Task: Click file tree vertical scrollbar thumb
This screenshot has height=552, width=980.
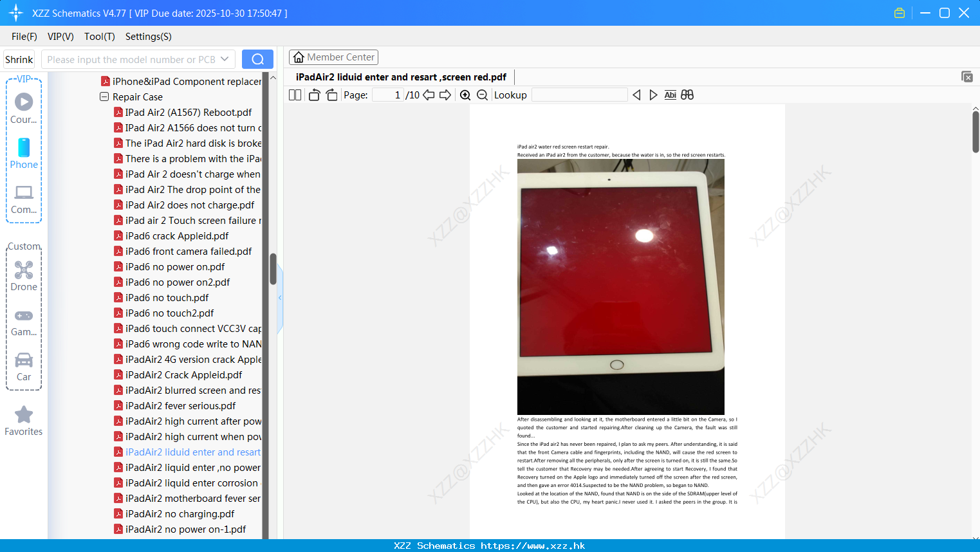Action: point(273,269)
